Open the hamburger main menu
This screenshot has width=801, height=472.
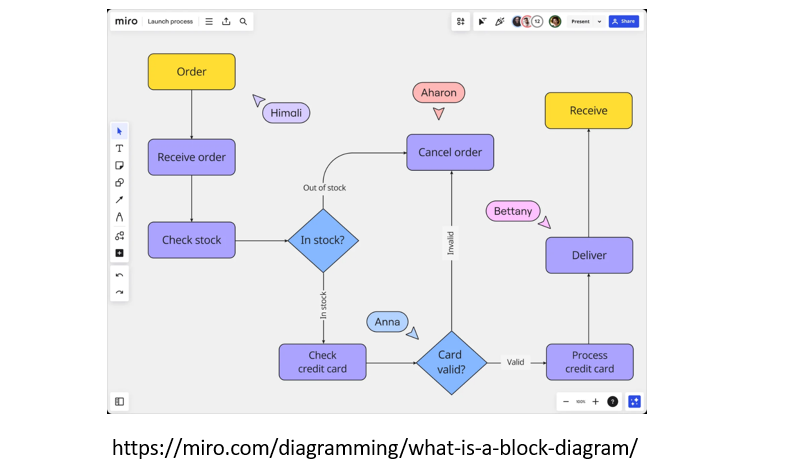tap(209, 21)
